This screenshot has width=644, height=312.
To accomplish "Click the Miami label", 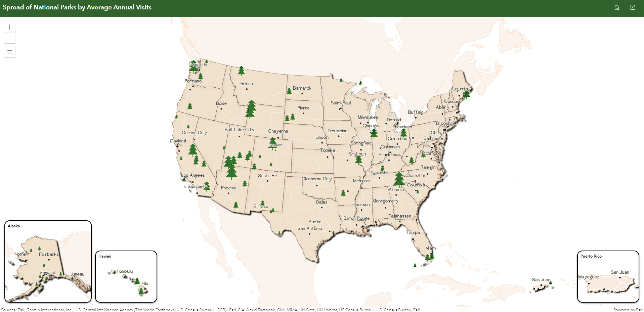I will [431, 248].
